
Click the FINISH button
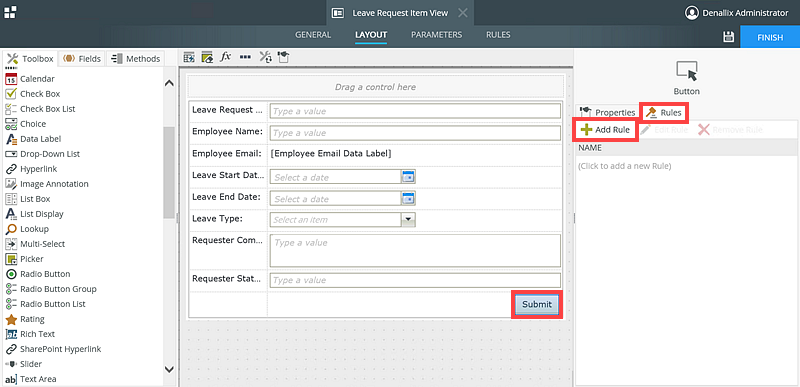(770, 37)
